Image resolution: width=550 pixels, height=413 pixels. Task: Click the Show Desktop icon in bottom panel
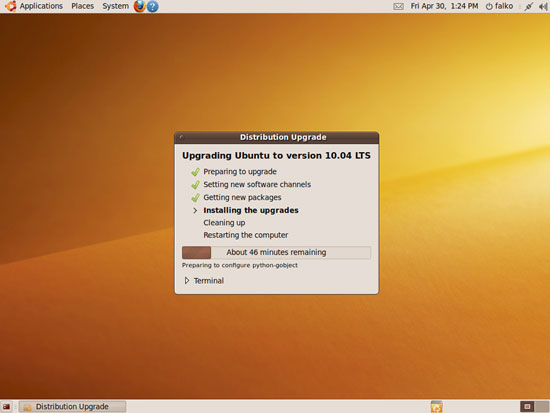click(x=6, y=407)
